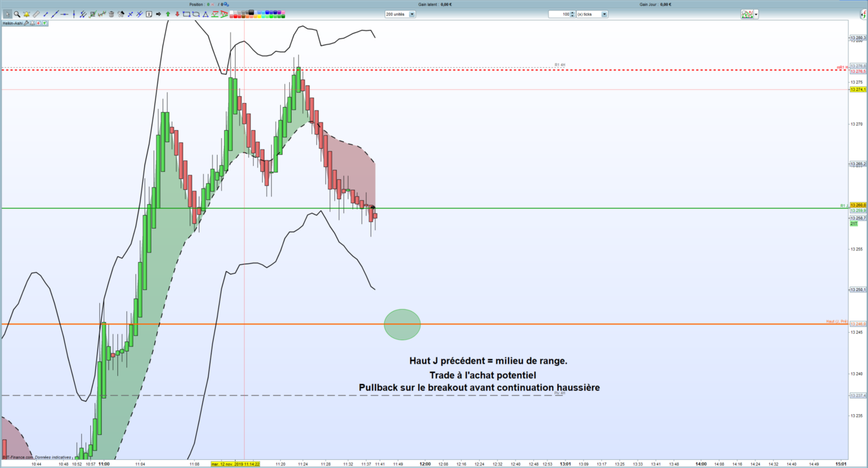Choose the short segment line tool
This screenshot has width=868, height=468.
[x=46, y=14]
